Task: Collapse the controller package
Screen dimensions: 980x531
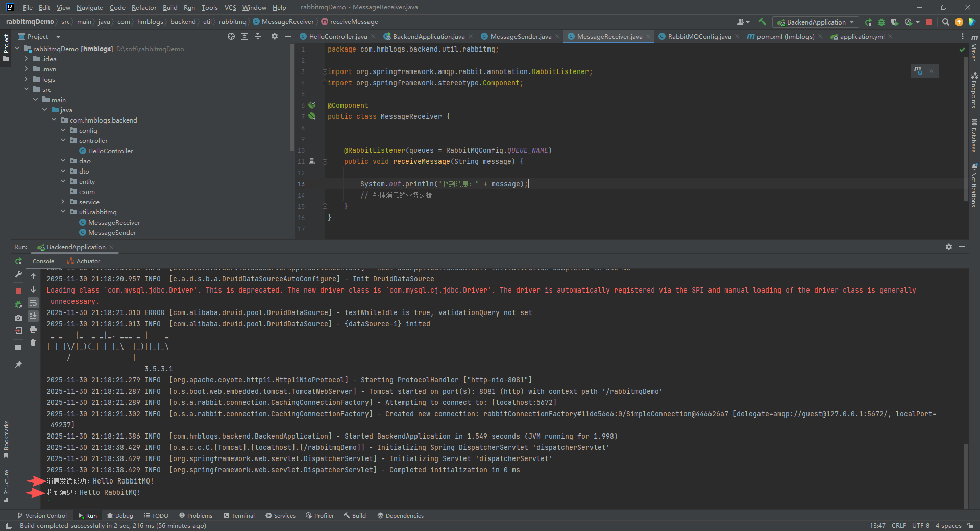Action: coord(63,140)
